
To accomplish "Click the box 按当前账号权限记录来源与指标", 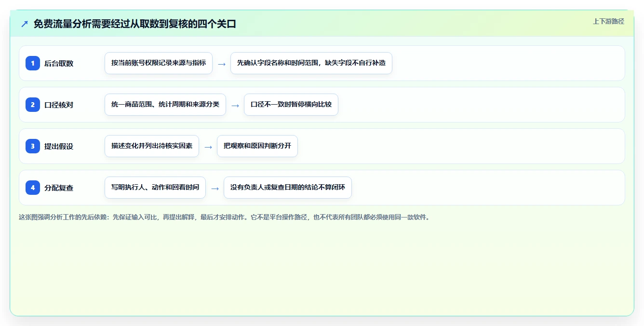I will point(159,63).
